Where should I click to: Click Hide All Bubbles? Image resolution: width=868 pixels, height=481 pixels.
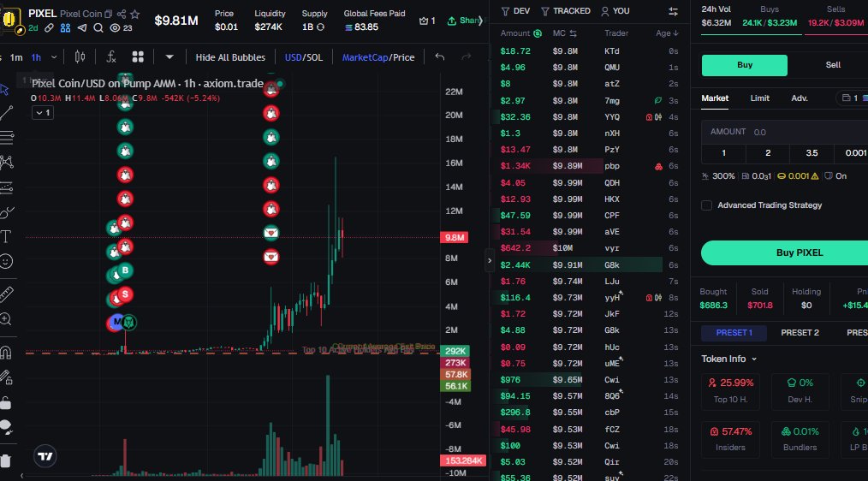click(230, 57)
